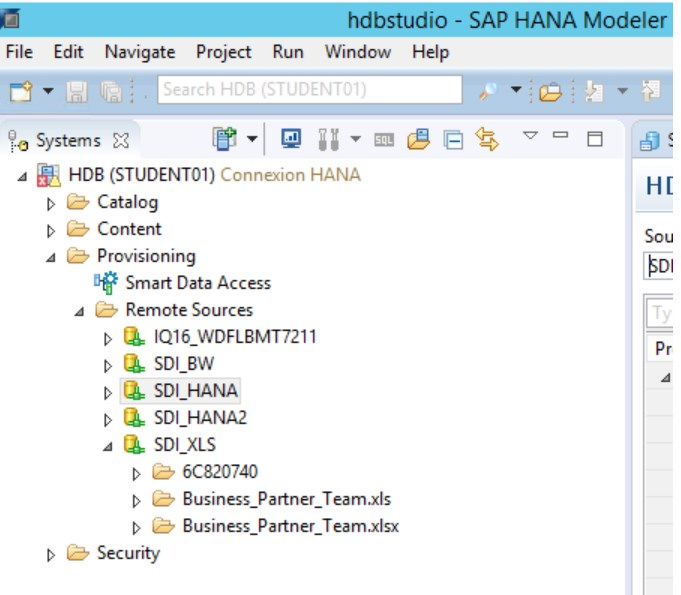
Task: Expand the Business_Partner_Team.xlsx folder
Action: 136,528
